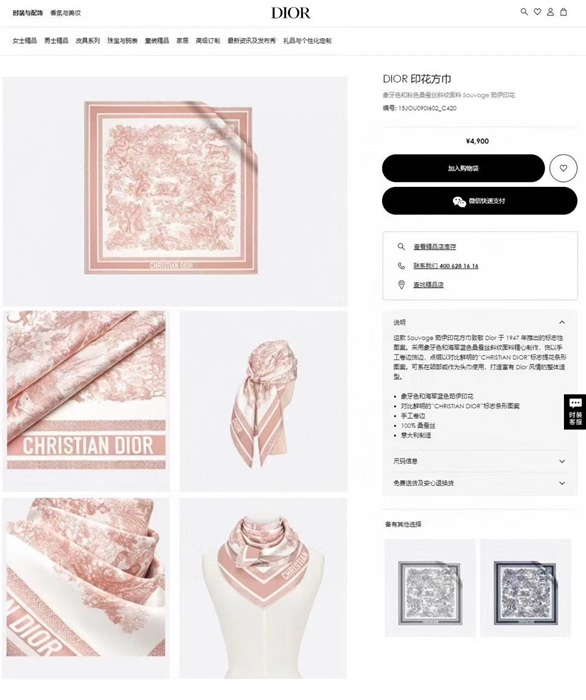This screenshot has width=586, height=700.
Task: Open the 男士精品 menu item
Action: [x=56, y=41]
